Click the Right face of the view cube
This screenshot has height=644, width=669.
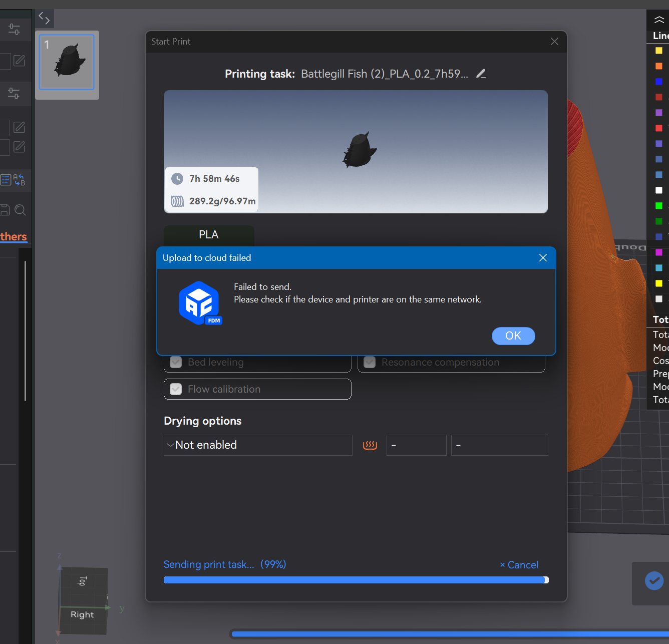(x=82, y=614)
